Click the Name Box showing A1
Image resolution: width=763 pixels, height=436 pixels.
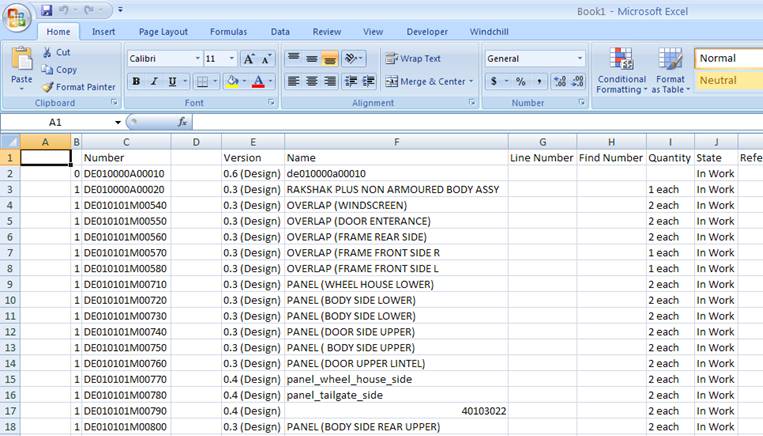pos(55,122)
